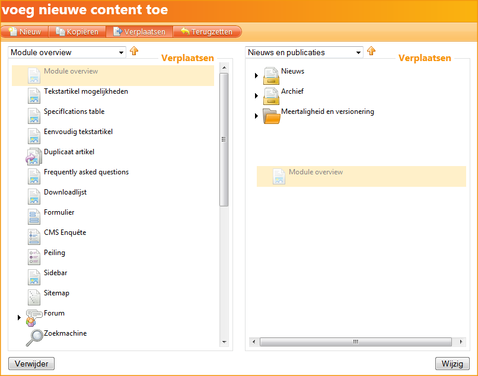Click the Forum speech bubbles icon
Viewport: 478px width, 376px height.
pos(34,318)
